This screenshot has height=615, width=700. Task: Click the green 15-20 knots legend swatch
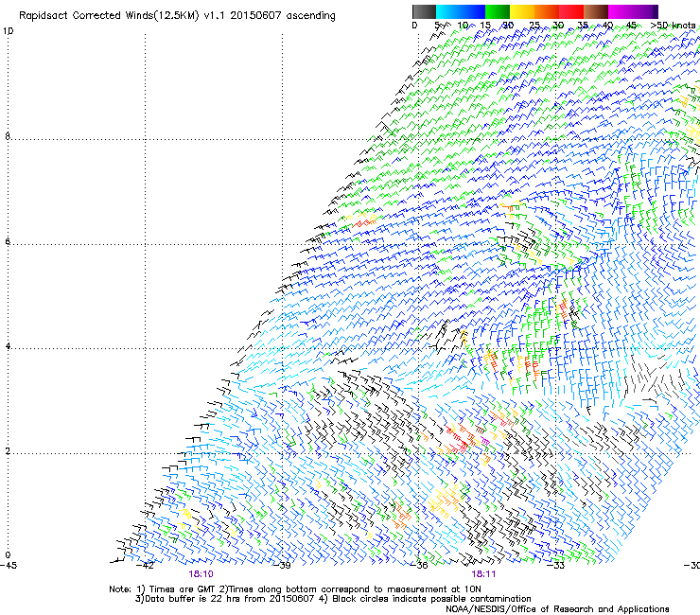(x=498, y=11)
